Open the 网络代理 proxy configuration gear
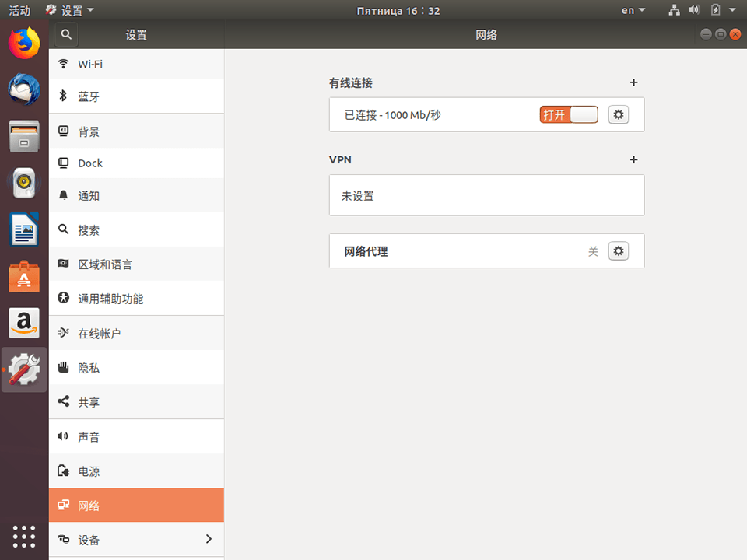This screenshot has height=560, width=747. click(618, 250)
